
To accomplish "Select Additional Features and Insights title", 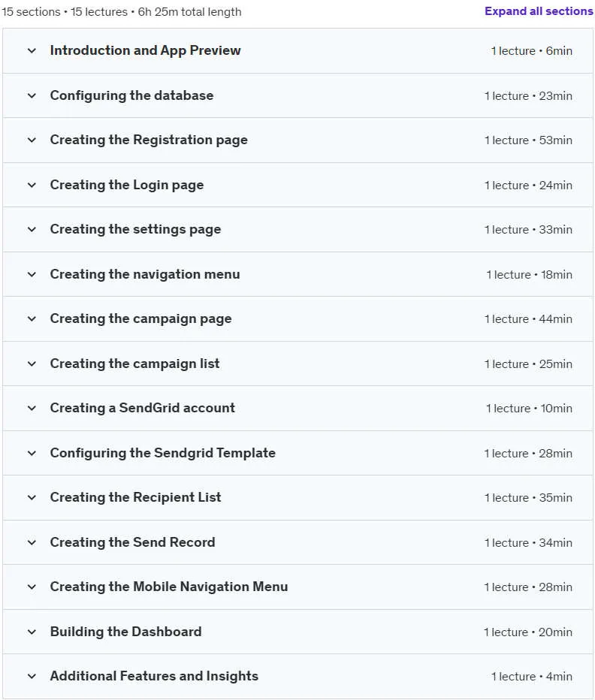I will [x=154, y=676].
